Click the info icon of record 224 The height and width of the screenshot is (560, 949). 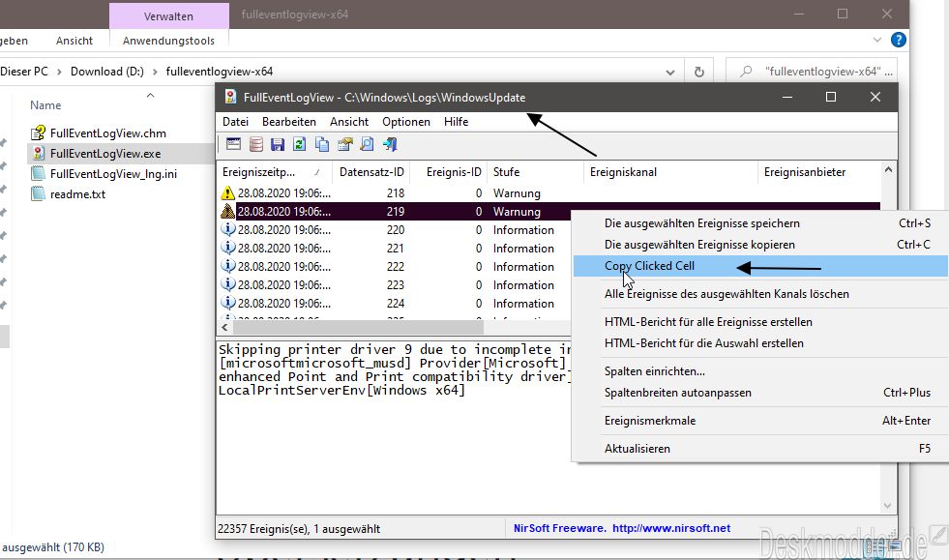coord(227,302)
